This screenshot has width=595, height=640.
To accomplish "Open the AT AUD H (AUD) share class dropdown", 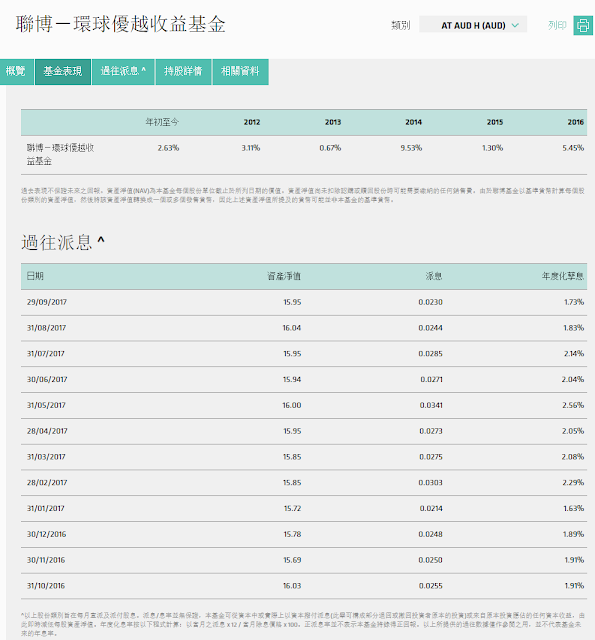I will click(473, 24).
